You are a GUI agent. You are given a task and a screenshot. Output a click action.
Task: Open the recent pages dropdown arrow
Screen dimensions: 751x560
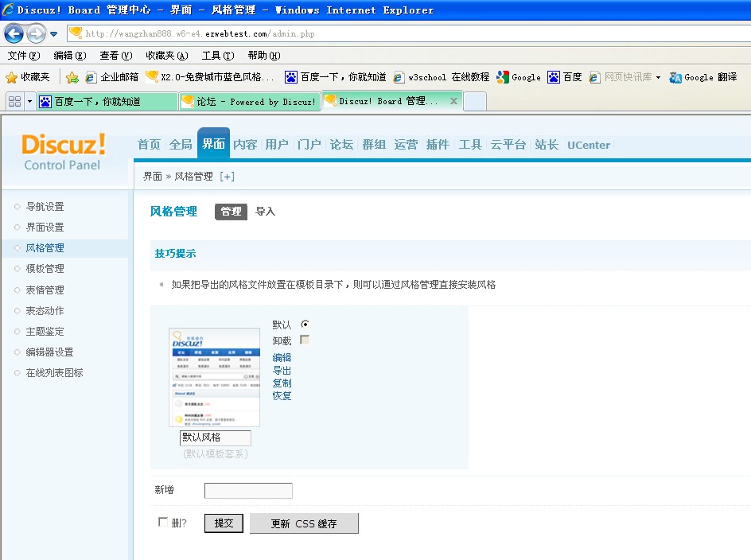click(x=53, y=34)
